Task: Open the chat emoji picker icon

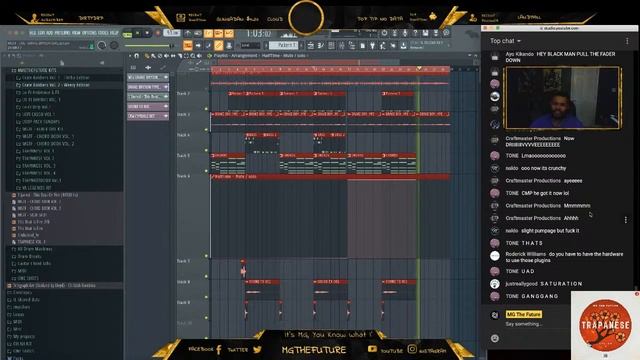Action: [495, 338]
